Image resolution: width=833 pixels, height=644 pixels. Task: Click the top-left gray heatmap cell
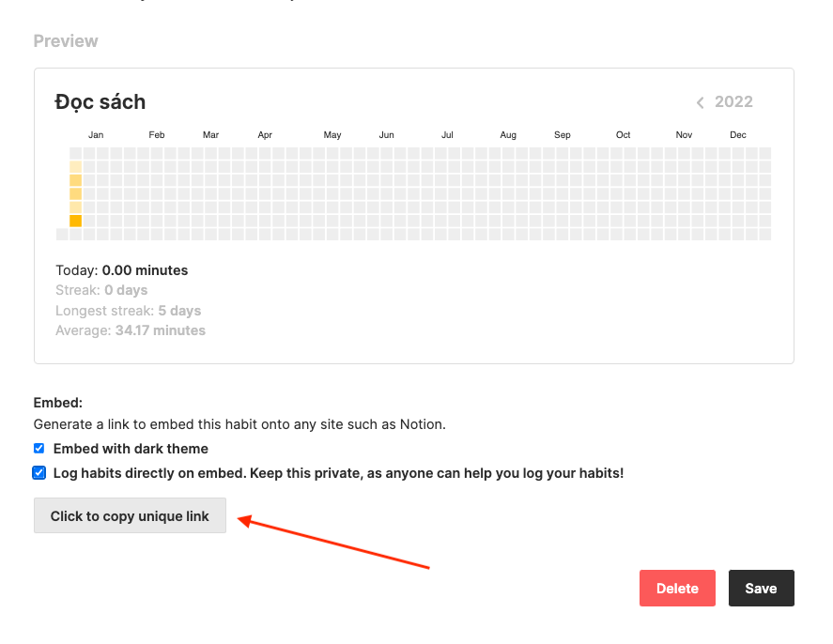click(x=75, y=153)
